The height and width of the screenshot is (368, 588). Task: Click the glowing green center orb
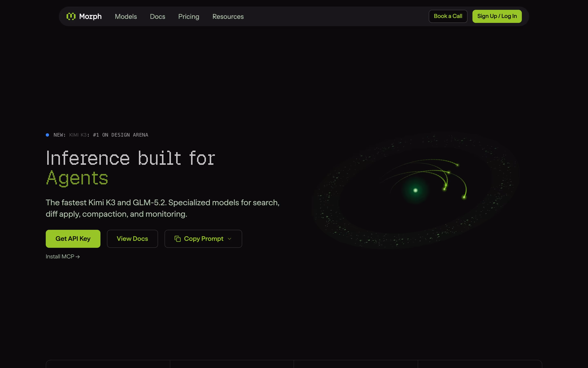point(415,190)
